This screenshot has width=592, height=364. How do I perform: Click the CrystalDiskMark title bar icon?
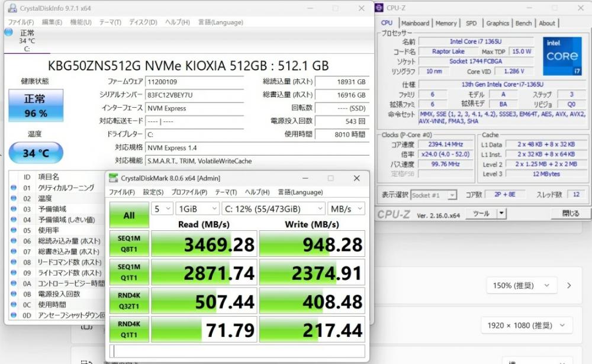(x=113, y=178)
